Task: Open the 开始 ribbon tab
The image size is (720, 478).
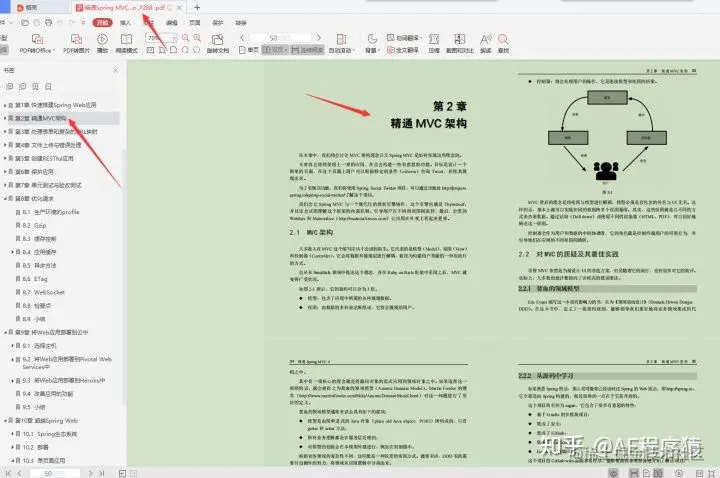Action: 102,22
